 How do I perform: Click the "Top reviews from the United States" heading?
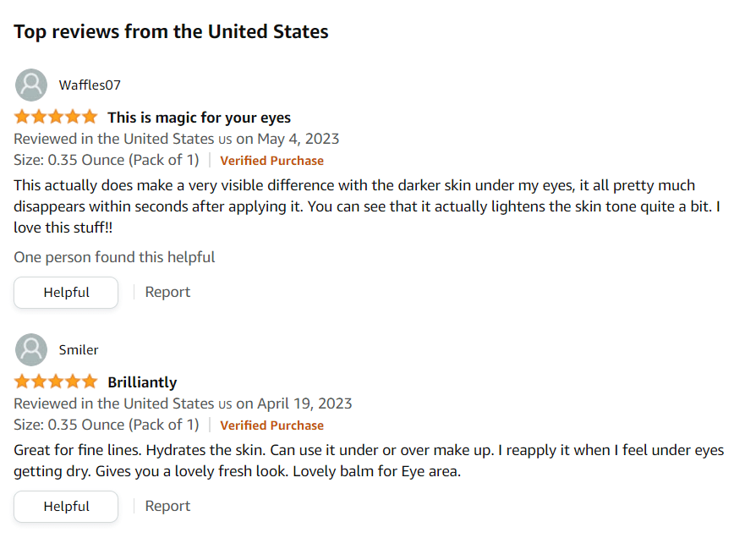point(171,32)
